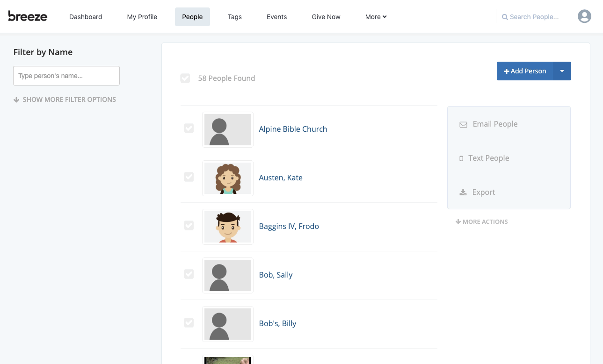Expand the More Actions section
The width and height of the screenshot is (603, 364).
[x=481, y=221]
